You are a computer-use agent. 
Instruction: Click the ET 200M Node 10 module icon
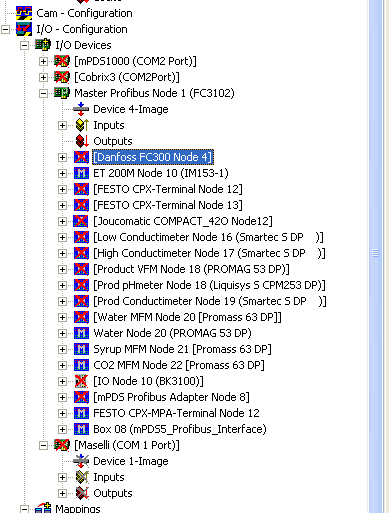(x=81, y=173)
